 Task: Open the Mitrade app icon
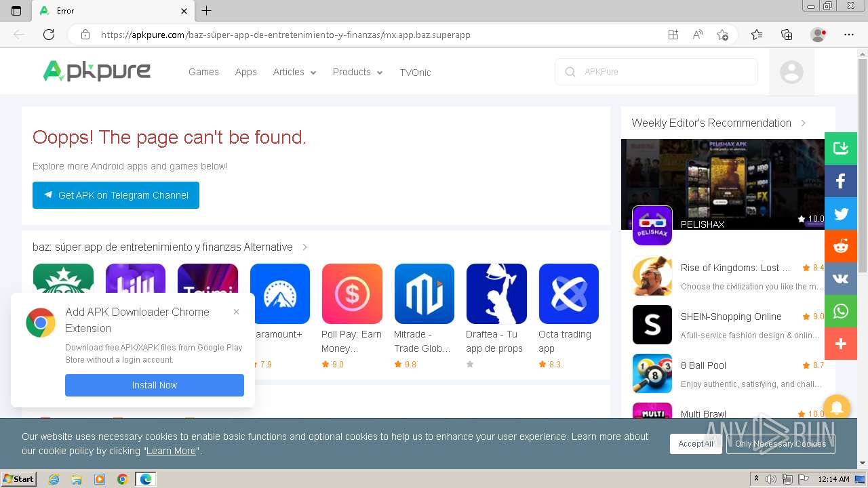click(x=425, y=293)
